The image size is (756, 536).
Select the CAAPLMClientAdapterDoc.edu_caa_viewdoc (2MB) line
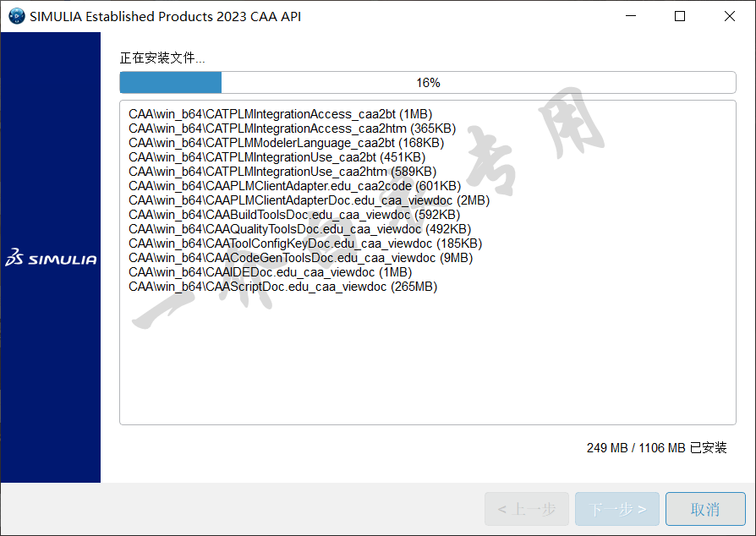(309, 200)
